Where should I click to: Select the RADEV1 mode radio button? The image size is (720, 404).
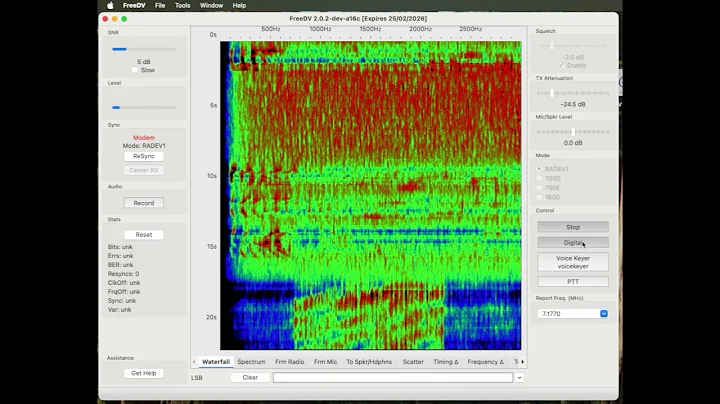(x=540, y=169)
